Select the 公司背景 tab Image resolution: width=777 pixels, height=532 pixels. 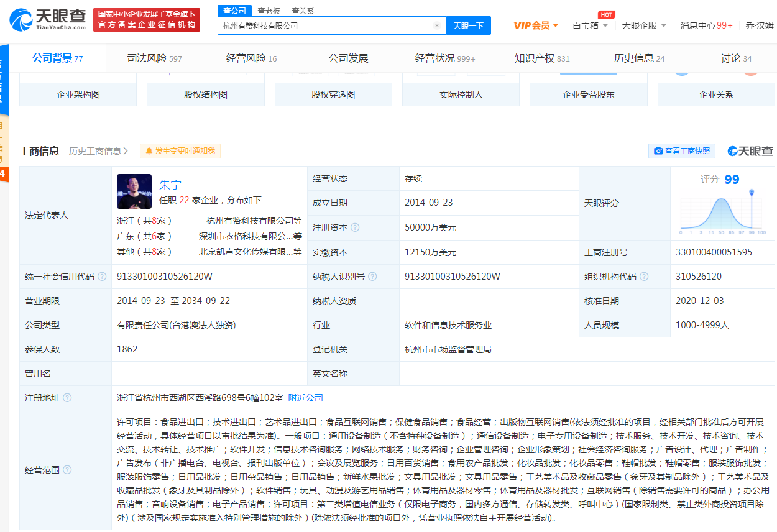pos(58,58)
